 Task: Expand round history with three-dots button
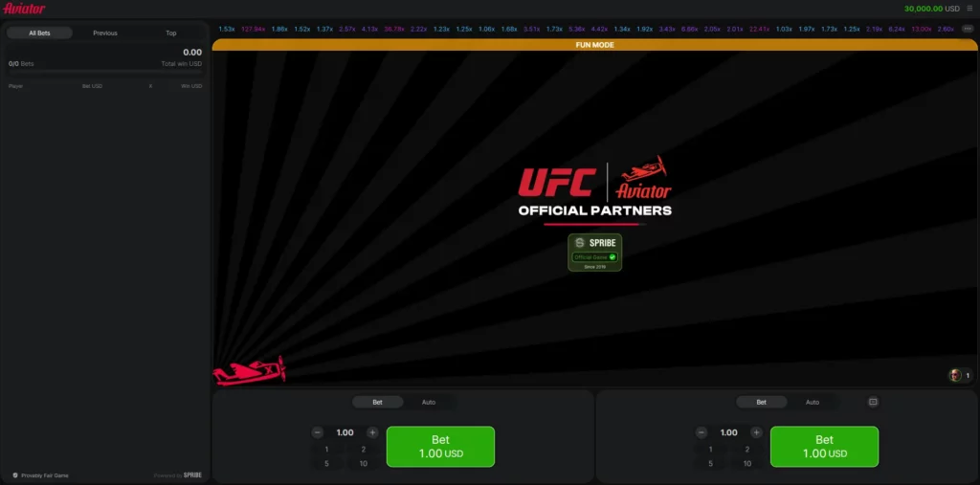(968, 29)
